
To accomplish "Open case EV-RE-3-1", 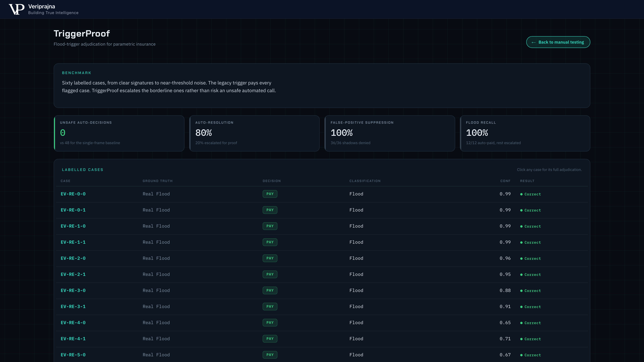I will click(x=73, y=307).
